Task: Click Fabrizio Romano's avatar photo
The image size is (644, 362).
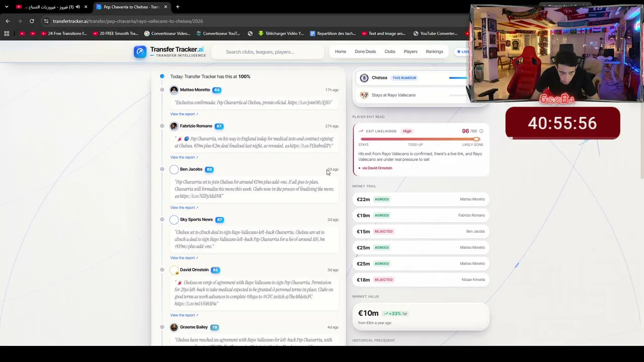Action: (174, 126)
